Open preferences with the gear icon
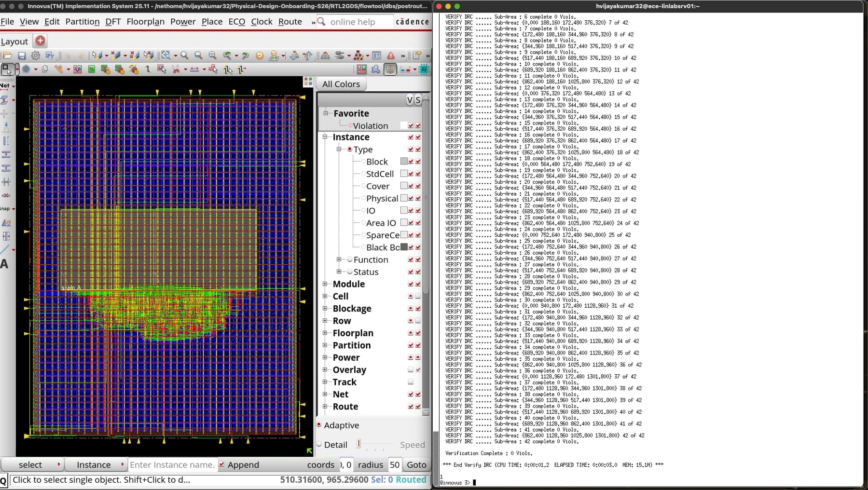 point(35,56)
